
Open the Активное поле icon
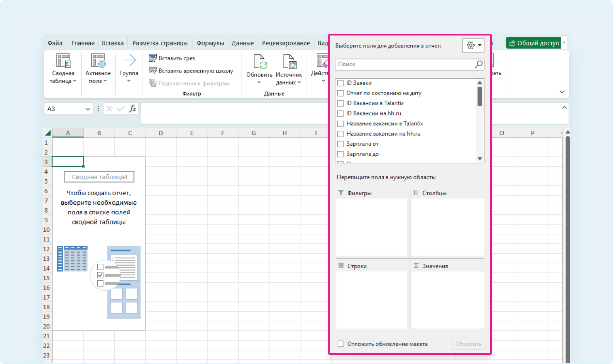click(98, 61)
